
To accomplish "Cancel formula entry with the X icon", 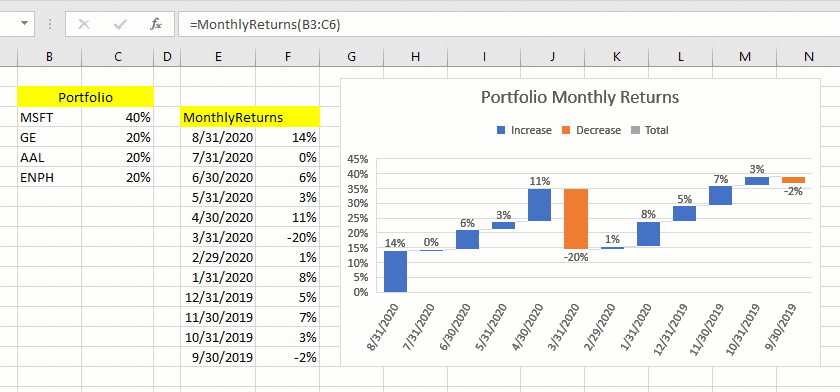I will click(x=84, y=24).
